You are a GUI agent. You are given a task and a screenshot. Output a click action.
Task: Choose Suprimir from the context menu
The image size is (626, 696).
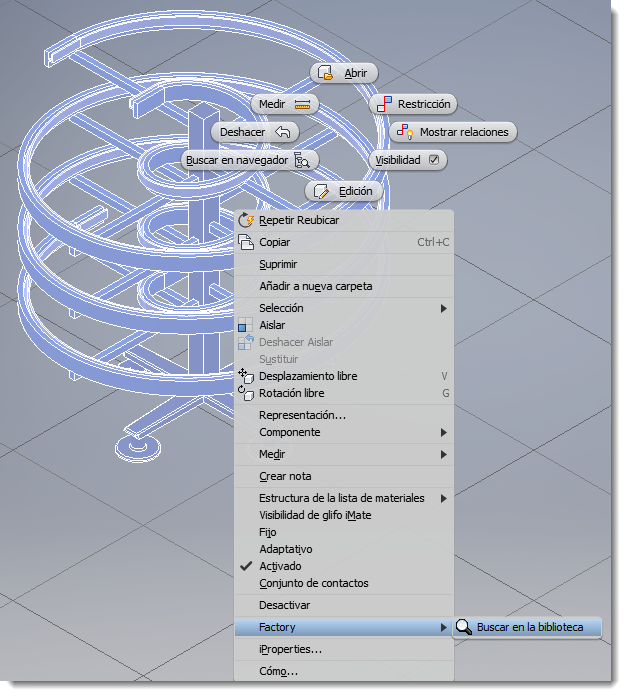pyautogui.click(x=344, y=265)
